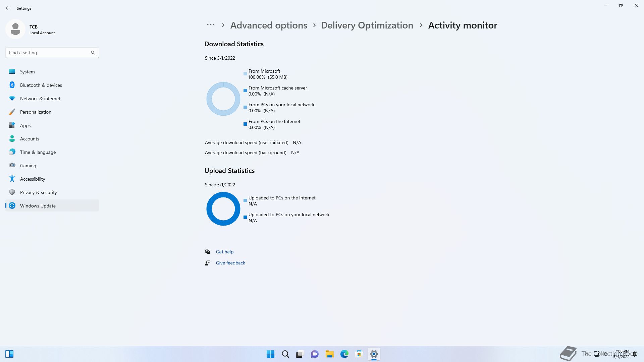Open taskbar Search
The height and width of the screenshot is (362, 644).
285,354
